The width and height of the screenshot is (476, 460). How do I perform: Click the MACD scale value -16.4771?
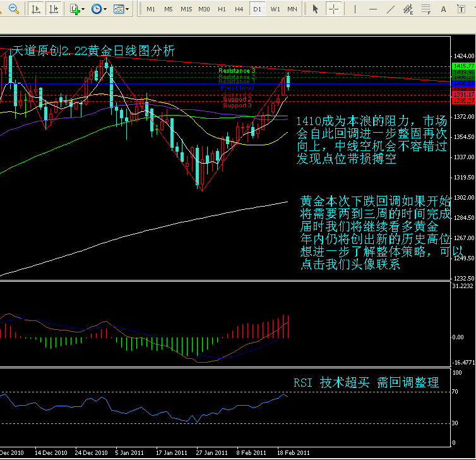463,363
